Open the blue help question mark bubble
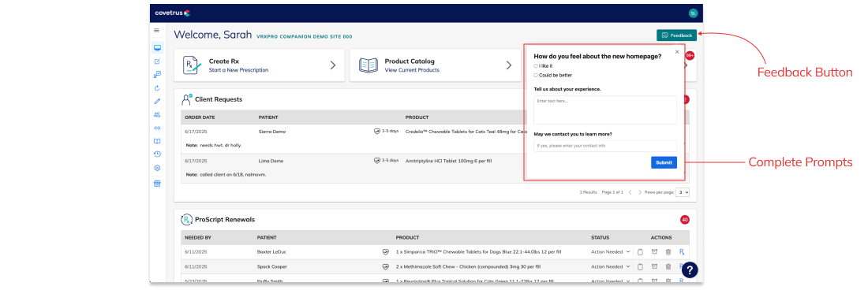The image size is (868, 290). [690, 270]
